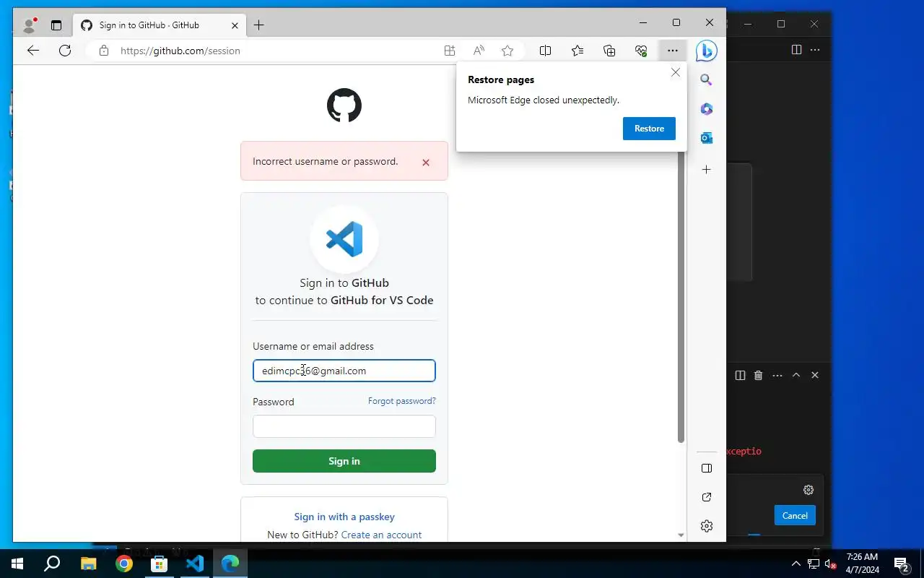Open File Explorer from taskbar

88,564
